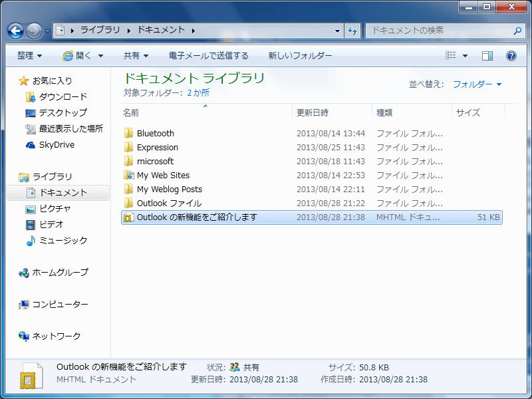
Task: Click the My Web Sites folder icon
Action: [128, 176]
